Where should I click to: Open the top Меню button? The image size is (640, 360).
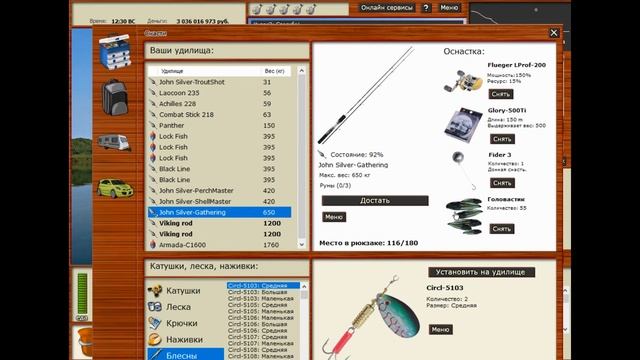point(449,8)
